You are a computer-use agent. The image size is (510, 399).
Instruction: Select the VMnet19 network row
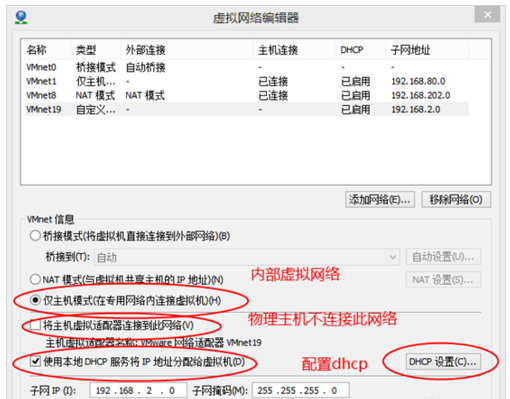coord(247,109)
